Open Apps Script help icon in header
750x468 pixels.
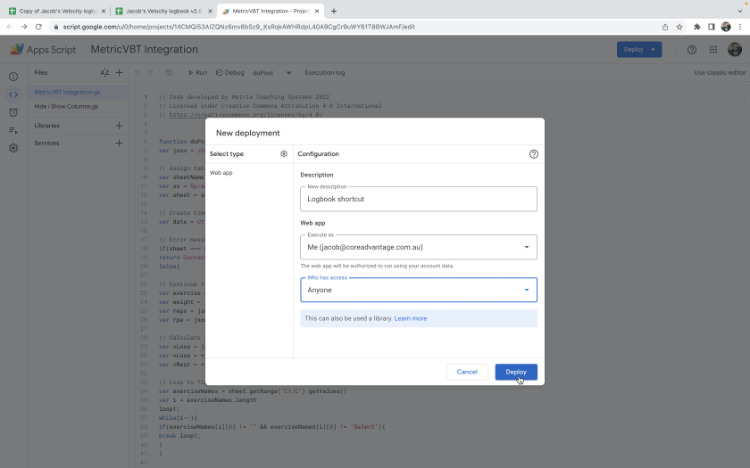pyautogui.click(x=692, y=49)
